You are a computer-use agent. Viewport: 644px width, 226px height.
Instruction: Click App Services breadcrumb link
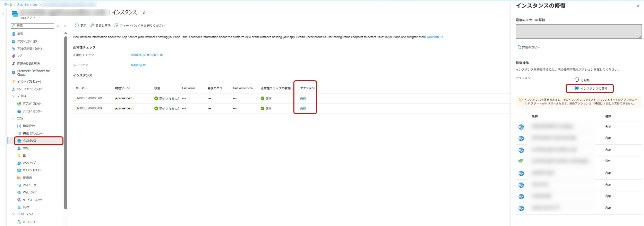click(27, 4)
